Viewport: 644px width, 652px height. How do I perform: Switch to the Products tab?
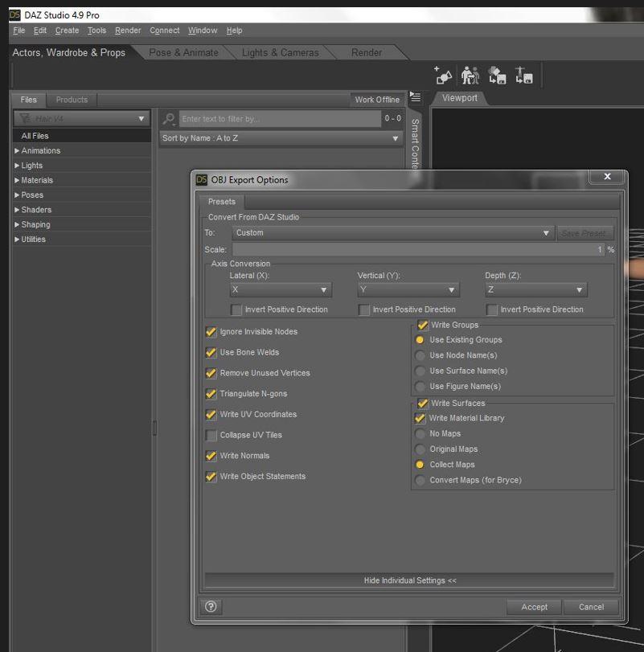(72, 100)
